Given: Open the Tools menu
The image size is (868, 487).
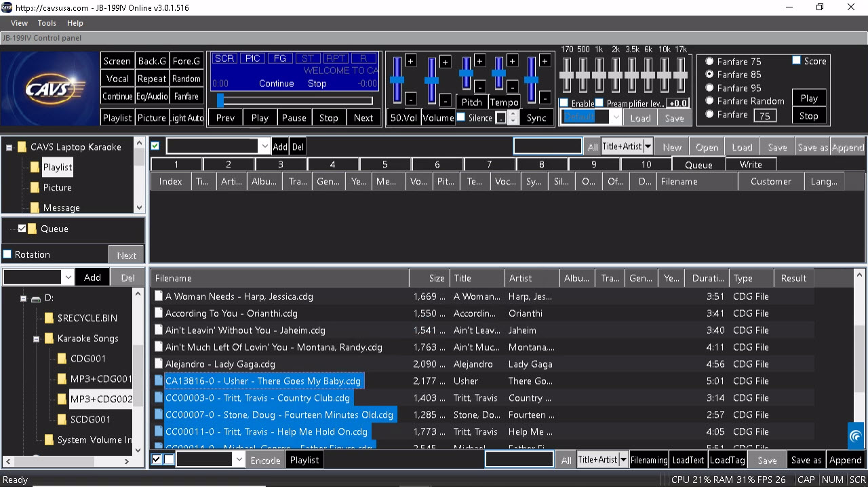Looking at the screenshot, I should pyautogui.click(x=47, y=23).
